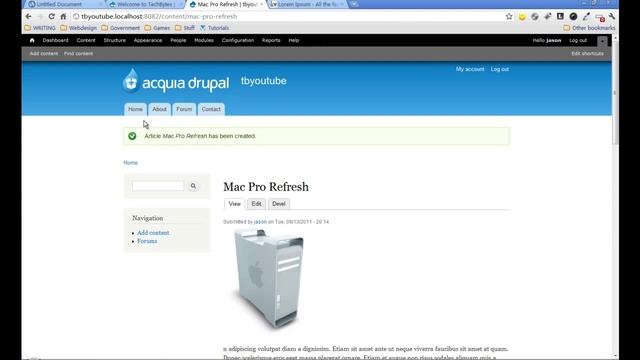Open the Configuration admin menu
This screenshot has width=640, height=360.
(x=238, y=40)
